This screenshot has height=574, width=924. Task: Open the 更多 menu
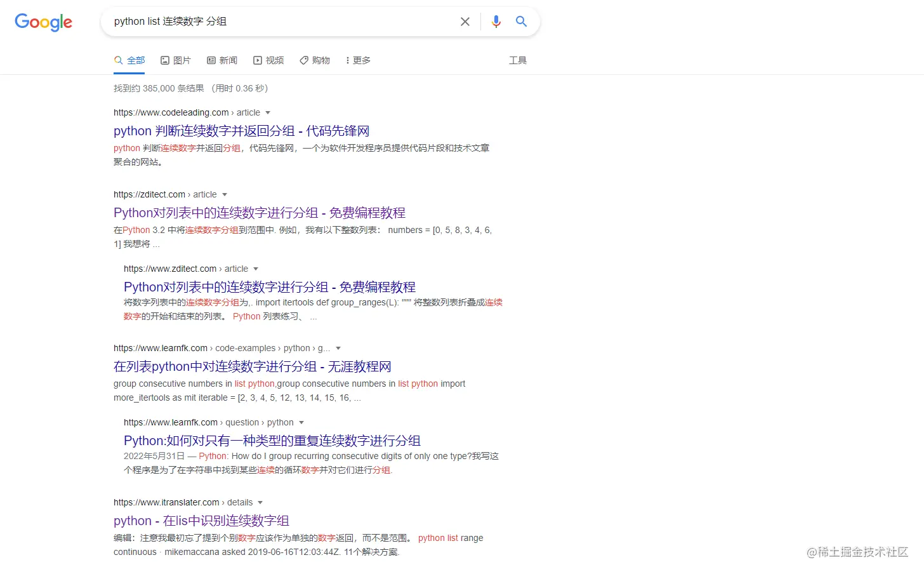click(358, 60)
